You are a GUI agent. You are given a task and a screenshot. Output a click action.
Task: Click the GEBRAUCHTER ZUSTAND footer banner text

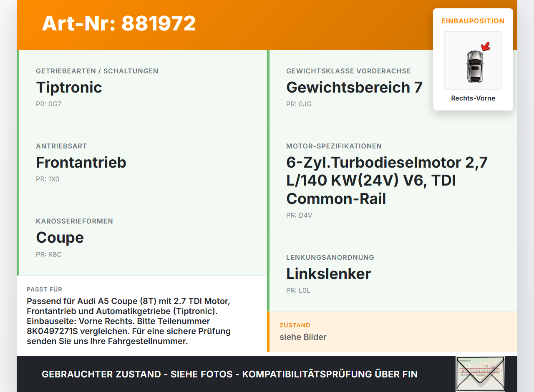click(x=229, y=374)
